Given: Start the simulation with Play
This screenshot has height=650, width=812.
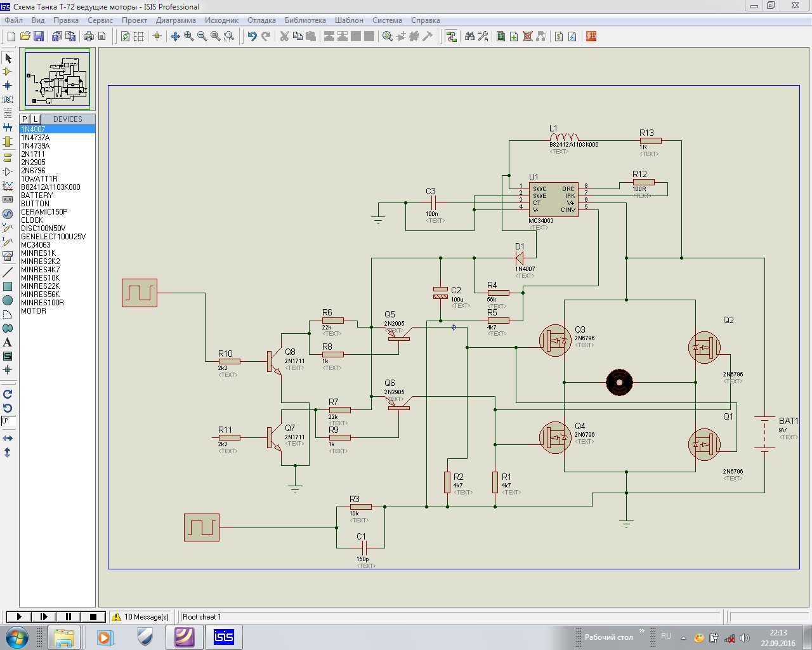Looking at the screenshot, I should click(x=18, y=616).
